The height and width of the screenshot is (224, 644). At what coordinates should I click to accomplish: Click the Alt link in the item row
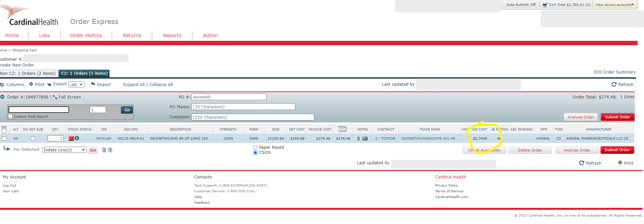pyautogui.click(x=16, y=139)
